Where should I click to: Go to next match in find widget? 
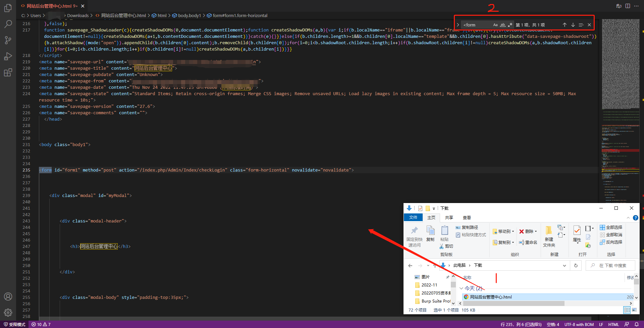coord(573,25)
